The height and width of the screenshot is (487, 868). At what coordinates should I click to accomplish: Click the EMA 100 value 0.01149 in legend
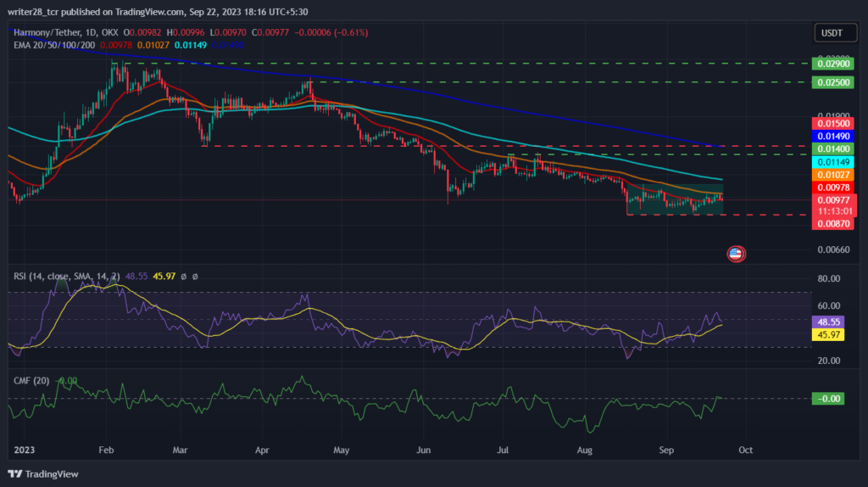pos(191,45)
